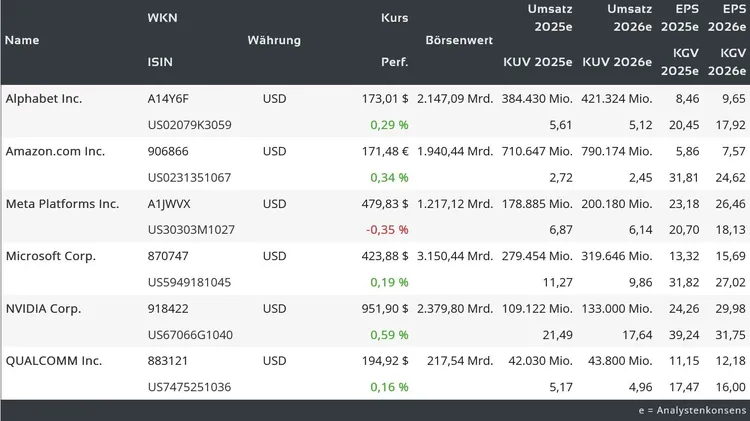
Task: Click revenue 319.646 Mio. for Microsoft
Action: pos(617,256)
